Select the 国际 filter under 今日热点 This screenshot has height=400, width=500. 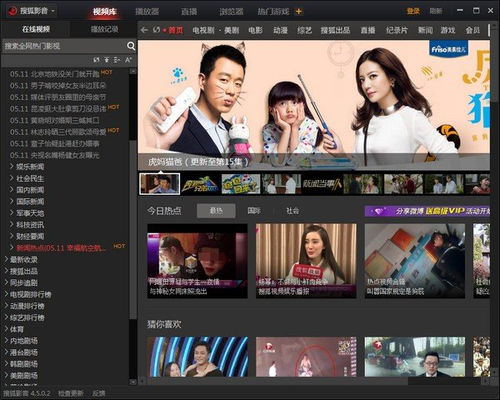point(254,211)
